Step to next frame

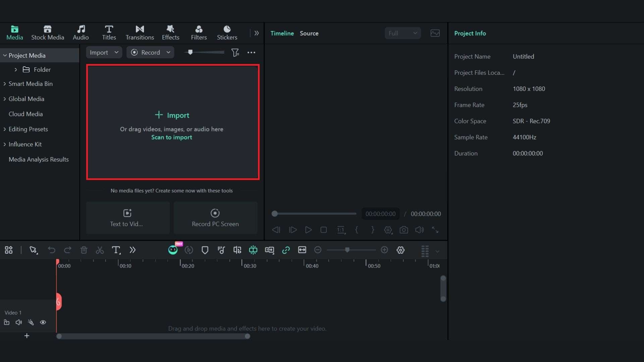tap(292, 230)
